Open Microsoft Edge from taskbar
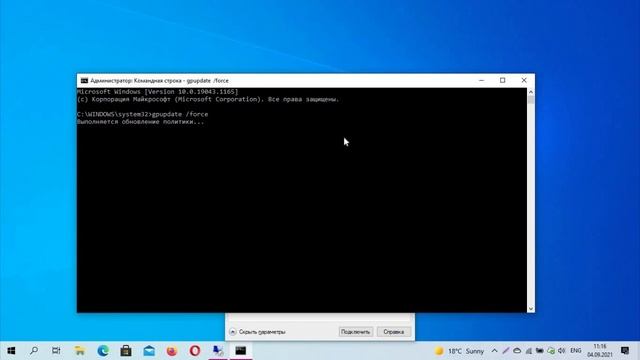 tap(103, 351)
